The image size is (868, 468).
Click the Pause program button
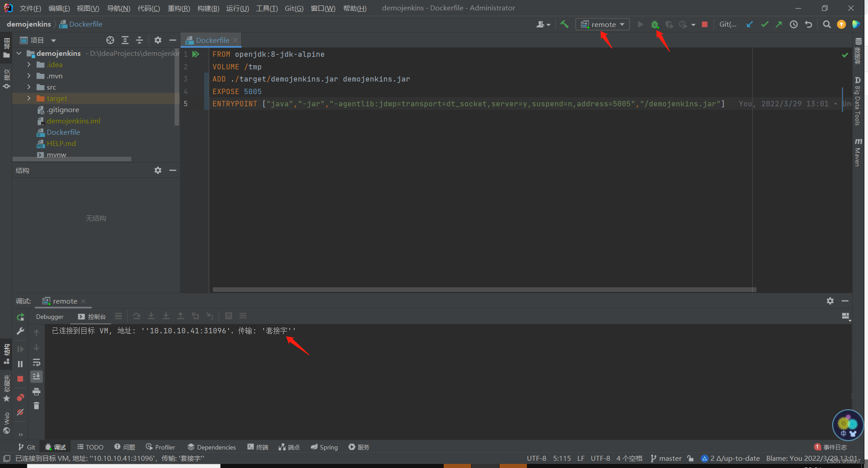tap(20, 364)
